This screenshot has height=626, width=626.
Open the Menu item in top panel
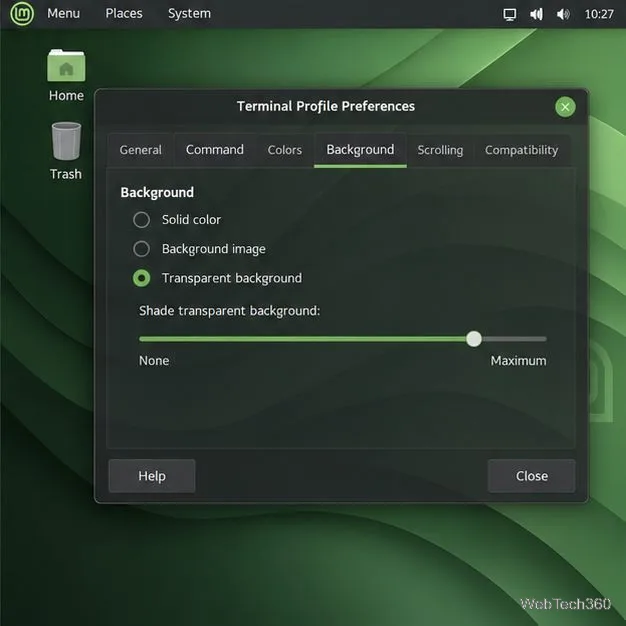[x=63, y=14]
